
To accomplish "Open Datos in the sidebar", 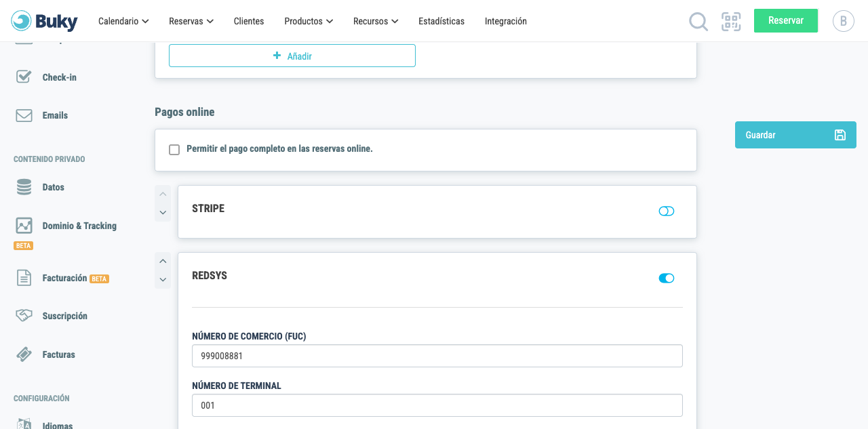I will click(x=54, y=187).
